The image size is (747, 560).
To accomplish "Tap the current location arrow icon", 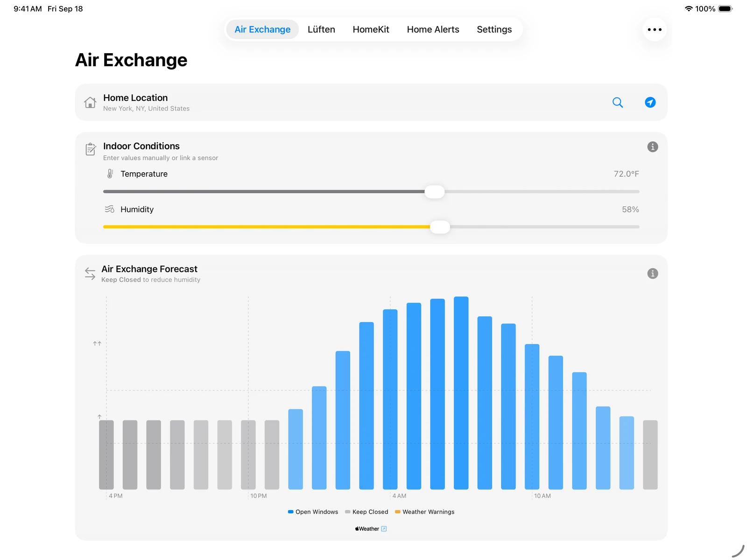I will [x=650, y=102].
